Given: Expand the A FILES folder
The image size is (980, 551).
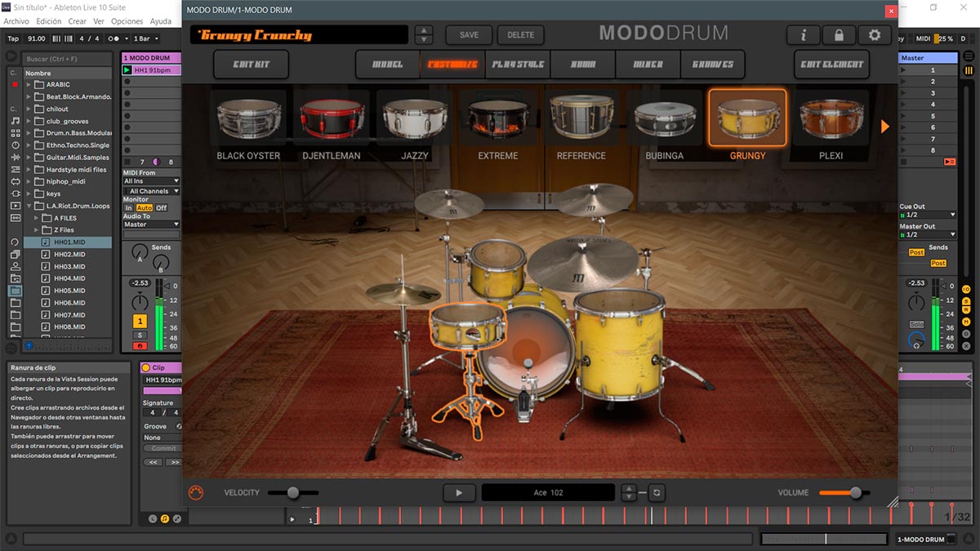Looking at the screenshot, I should pos(37,218).
